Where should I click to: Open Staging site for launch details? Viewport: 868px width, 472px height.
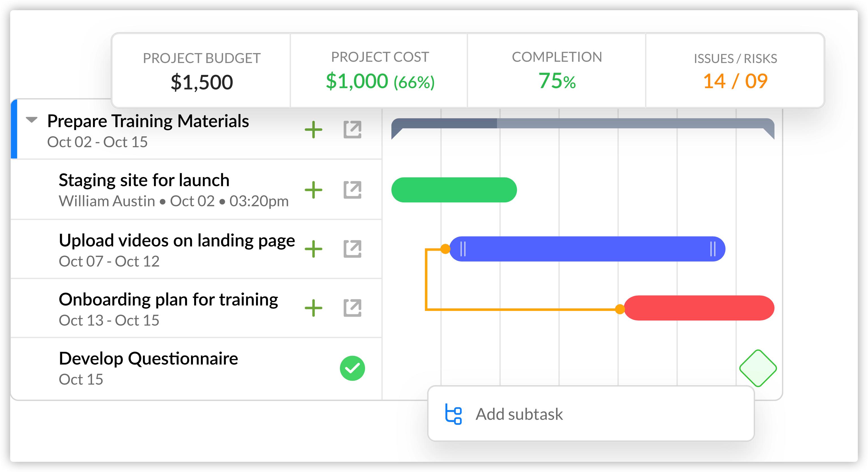coord(352,190)
